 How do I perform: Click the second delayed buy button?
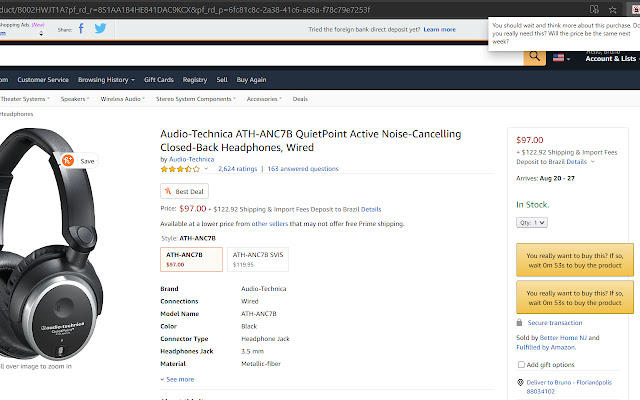pos(575,297)
